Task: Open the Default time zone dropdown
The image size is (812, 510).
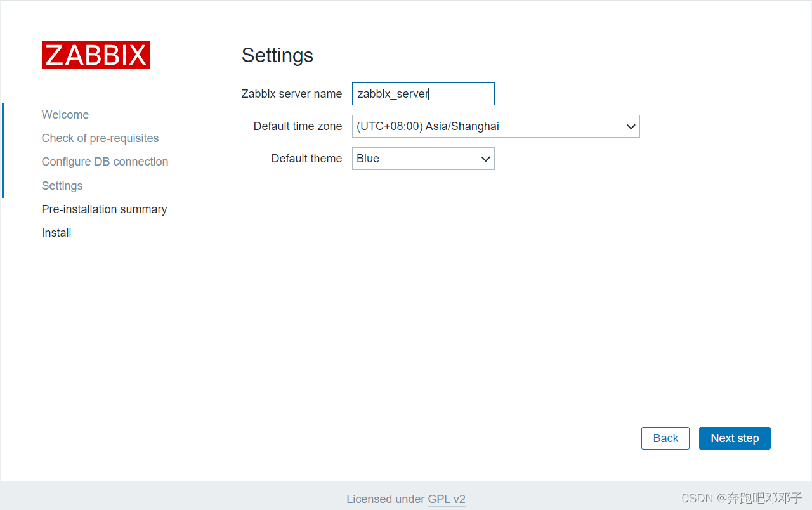Action: [496, 126]
